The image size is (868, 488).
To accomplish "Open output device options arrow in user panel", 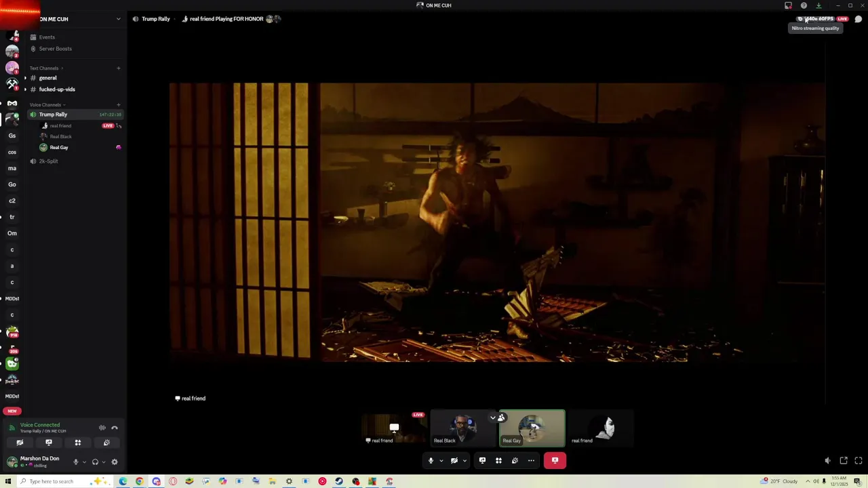I will pos(104,462).
